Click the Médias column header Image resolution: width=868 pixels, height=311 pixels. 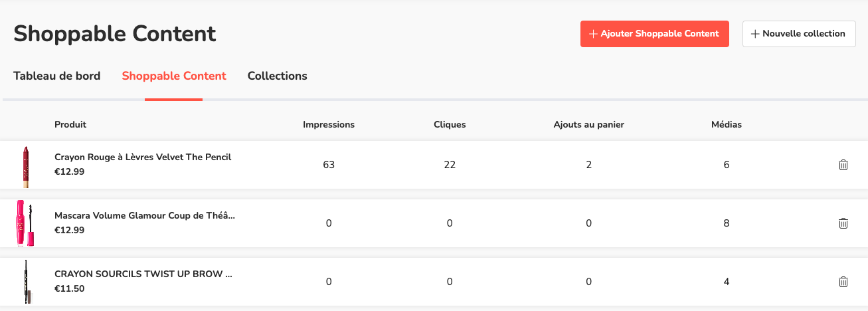(x=727, y=124)
